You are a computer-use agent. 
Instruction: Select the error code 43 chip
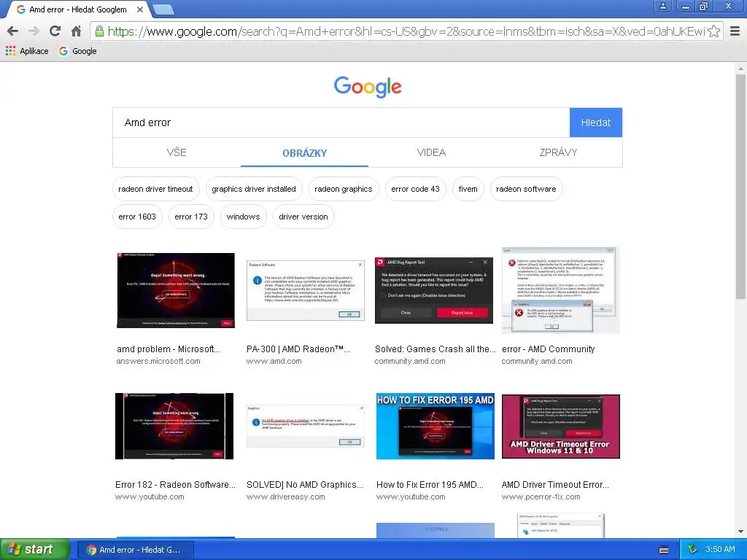point(415,189)
